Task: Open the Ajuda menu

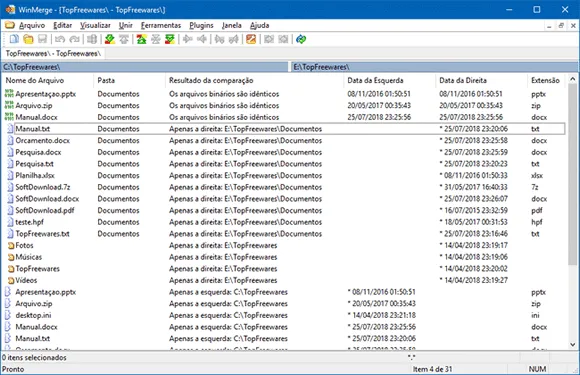Action: (x=259, y=25)
